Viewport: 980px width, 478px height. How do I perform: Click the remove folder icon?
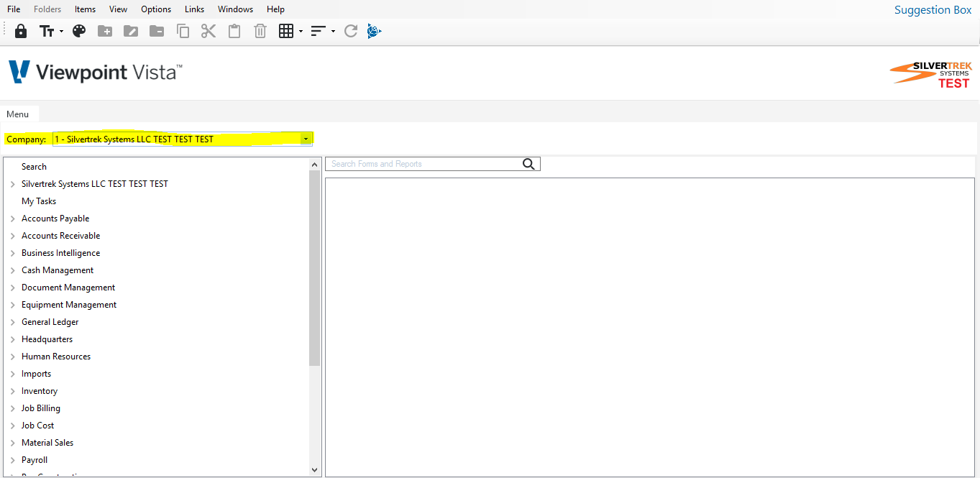click(157, 31)
